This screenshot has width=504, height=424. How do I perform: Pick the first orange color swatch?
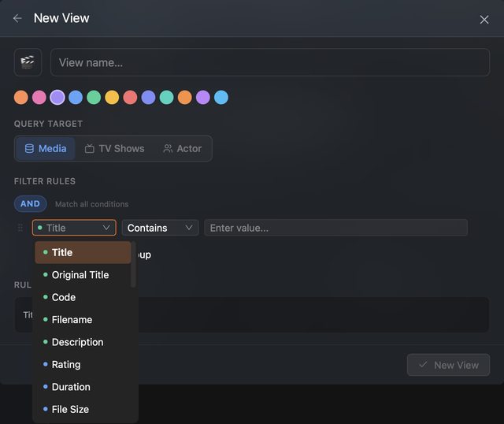coord(21,98)
